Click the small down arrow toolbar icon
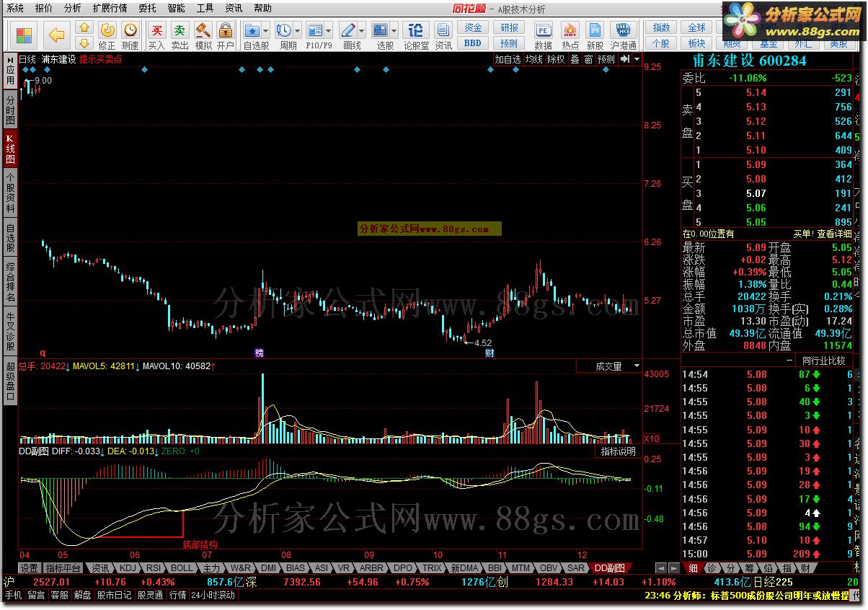Viewport: 868px width, 610px height. pos(84,43)
